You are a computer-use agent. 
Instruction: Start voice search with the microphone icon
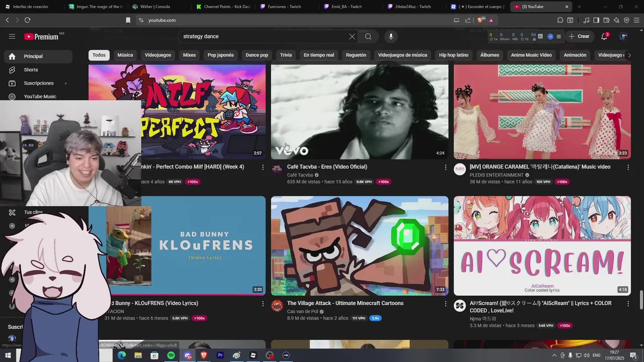[391, 36]
